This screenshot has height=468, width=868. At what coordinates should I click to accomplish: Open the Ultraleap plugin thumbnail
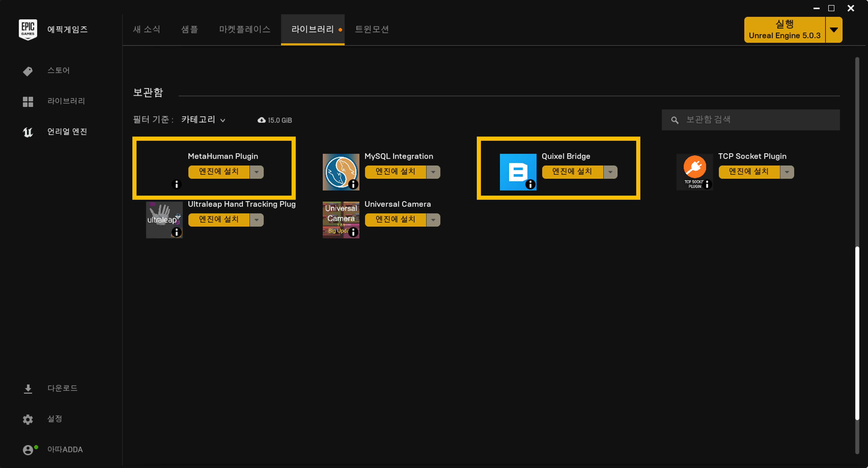pos(164,220)
